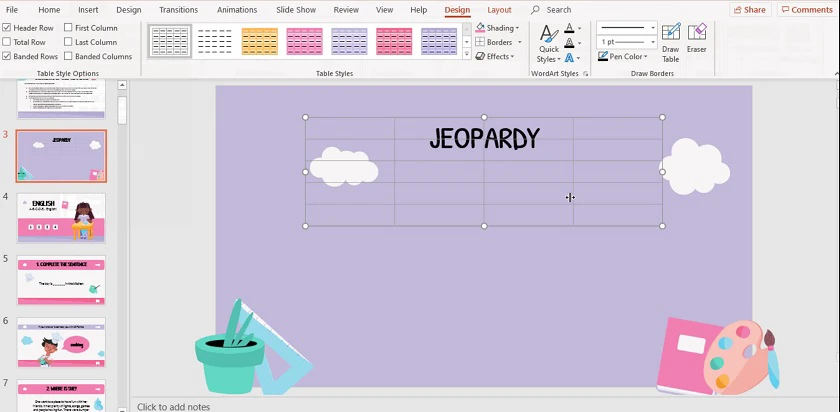Expand the Text Outline dropdown arrow

pyautogui.click(x=579, y=43)
